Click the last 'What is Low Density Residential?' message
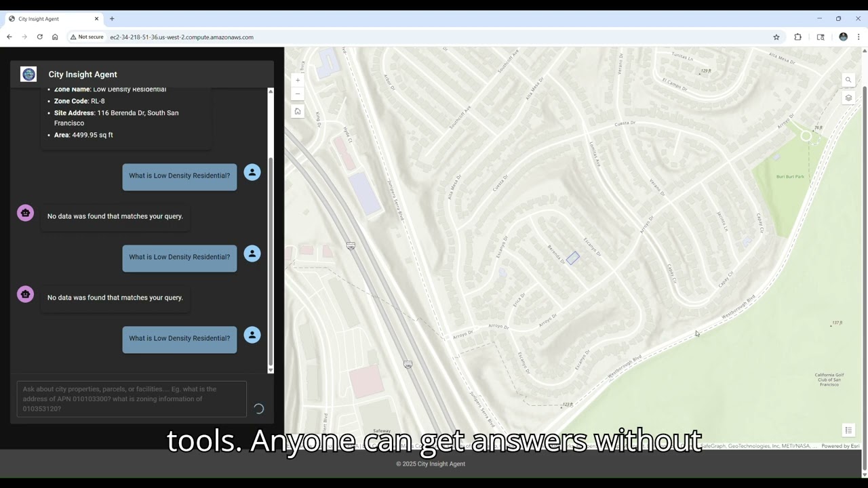 (x=180, y=338)
